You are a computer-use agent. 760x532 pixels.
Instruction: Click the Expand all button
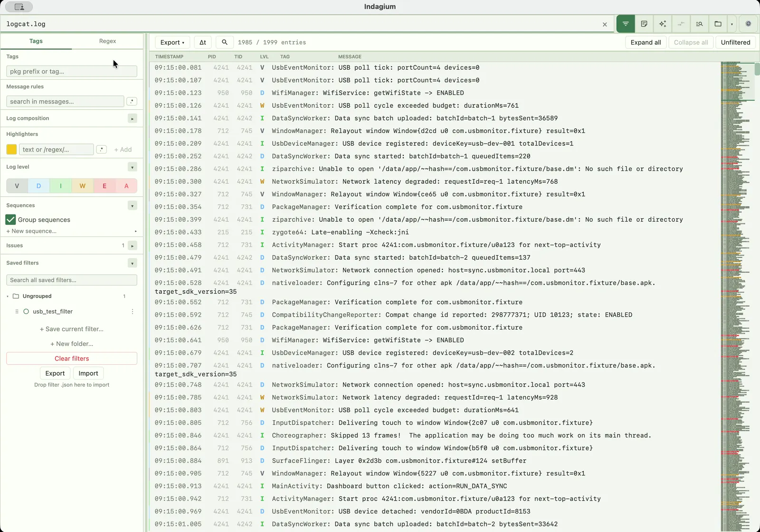646,42
